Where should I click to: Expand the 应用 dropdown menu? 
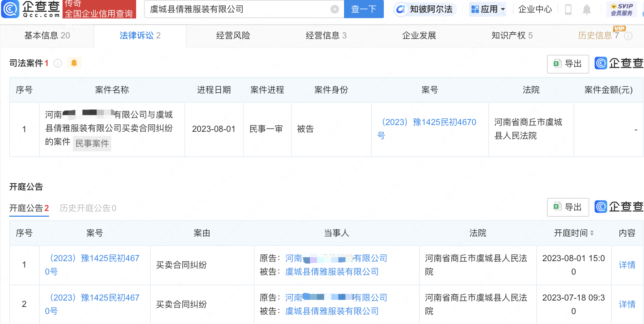488,9
